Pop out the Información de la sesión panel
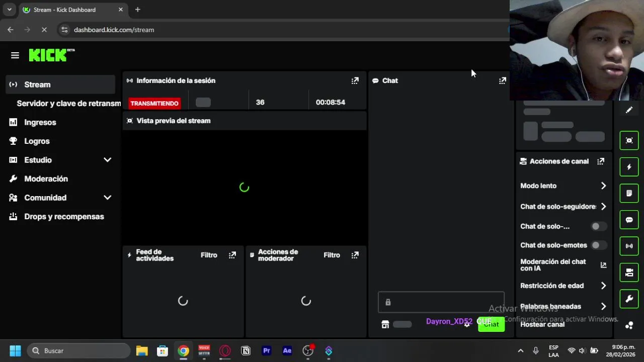The image size is (644, 362). coord(355,80)
